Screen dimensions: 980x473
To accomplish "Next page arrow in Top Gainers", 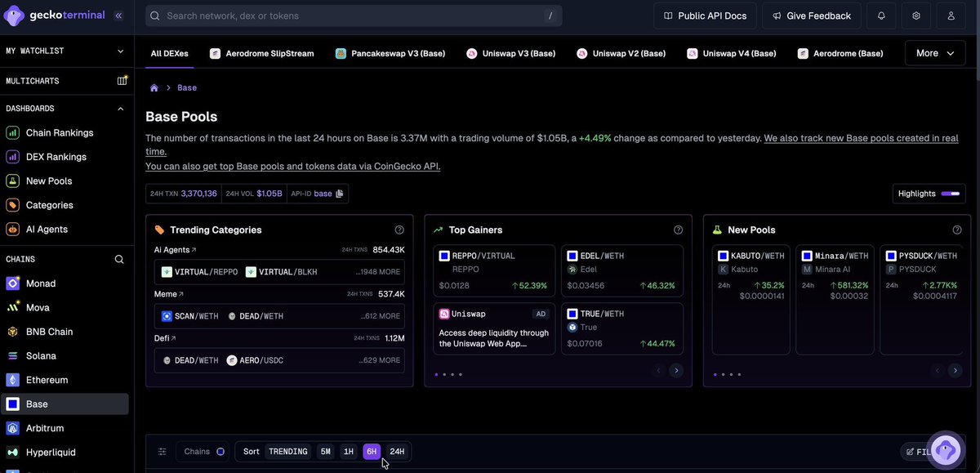I will (675, 370).
